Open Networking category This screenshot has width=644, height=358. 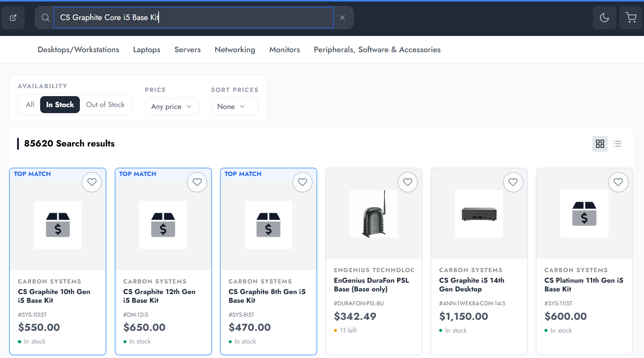point(235,50)
